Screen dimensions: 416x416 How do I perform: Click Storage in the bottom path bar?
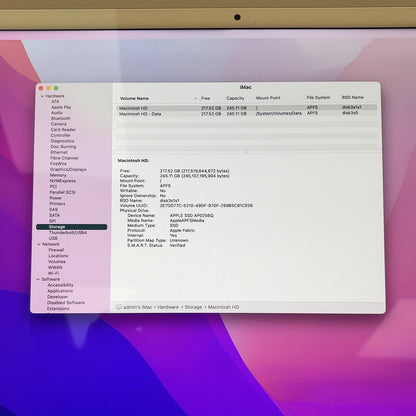193,307
